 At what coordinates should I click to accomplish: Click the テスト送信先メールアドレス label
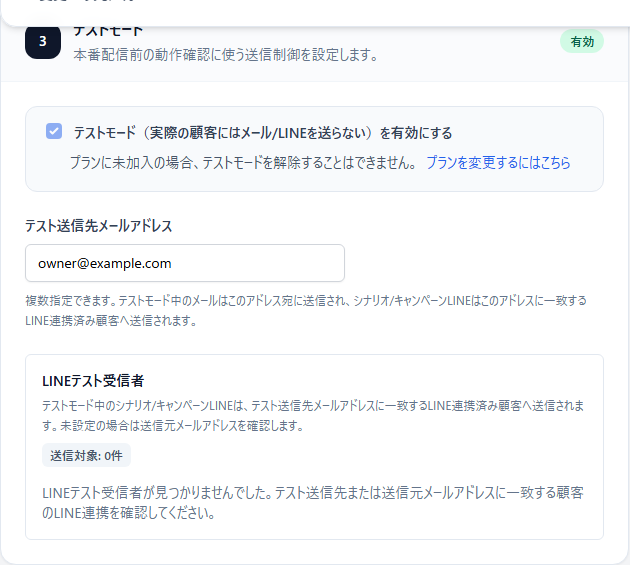click(x=99, y=226)
